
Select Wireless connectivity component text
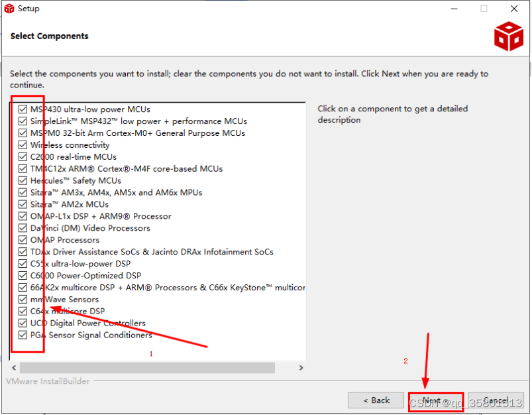[x=70, y=145]
